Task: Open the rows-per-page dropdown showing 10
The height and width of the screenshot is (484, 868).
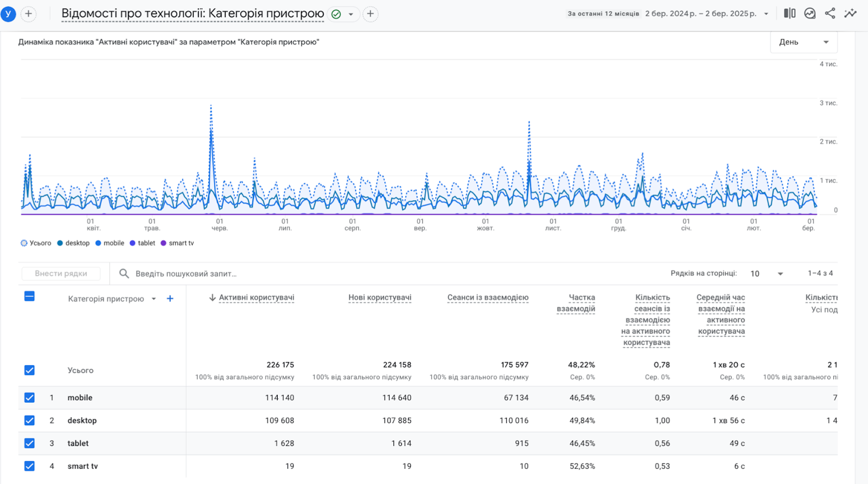Action: click(x=767, y=274)
